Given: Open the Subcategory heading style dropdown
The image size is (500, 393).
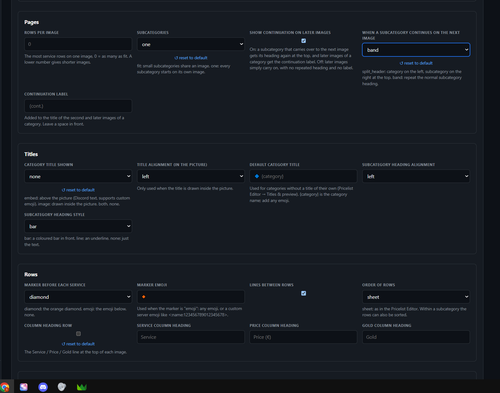Looking at the screenshot, I should [78, 226].
